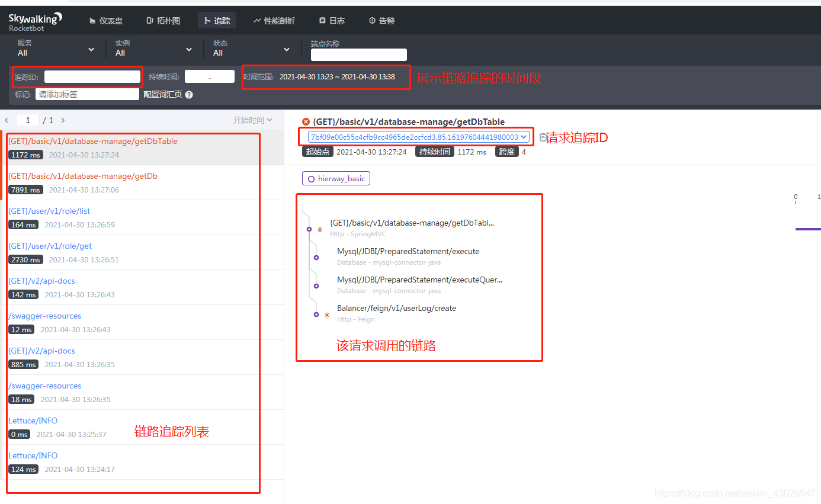
Task: Copy trace ID with clipboard icon
Action: 543,137
